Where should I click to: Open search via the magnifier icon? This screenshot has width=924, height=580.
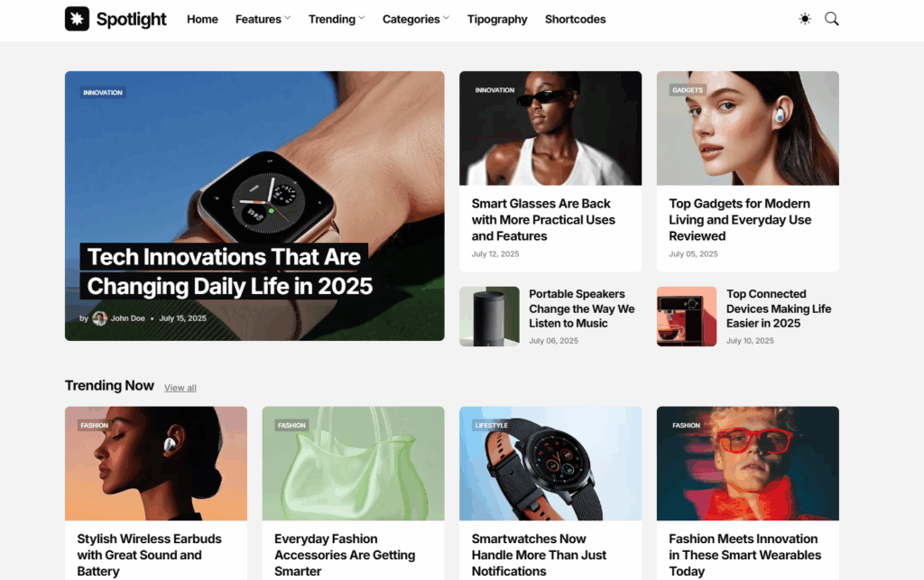831,19
